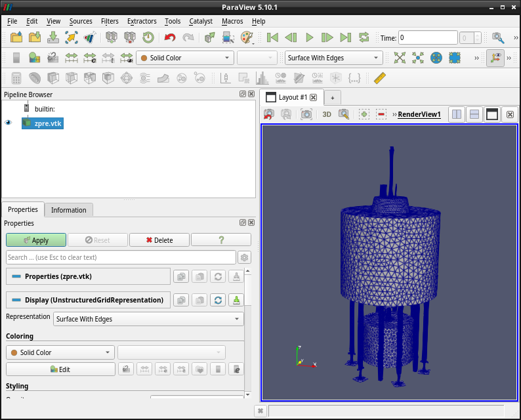Switch to the Information tab
Viewport: 521px width, 420px height.
(69, 210)
